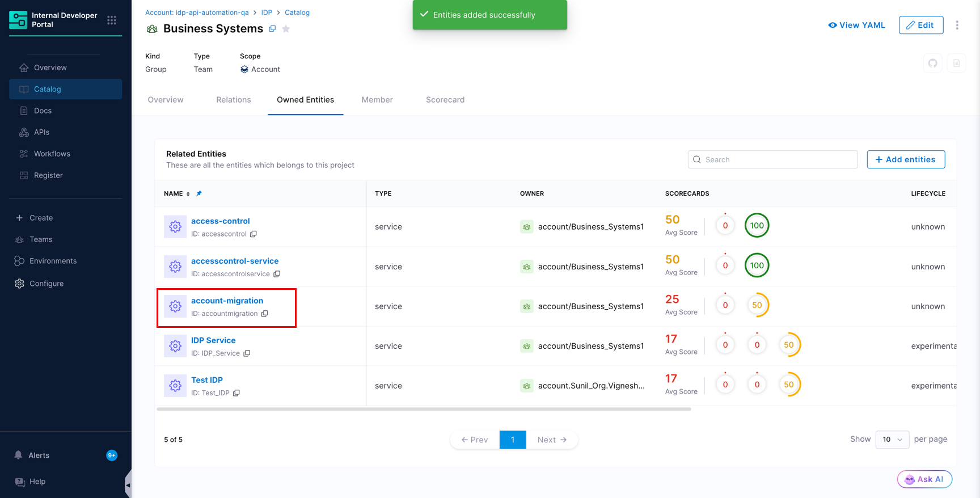This screenshot has width=980, height=498.
Task: Go to Overview in the sidebar
Action: pos(66,67)
